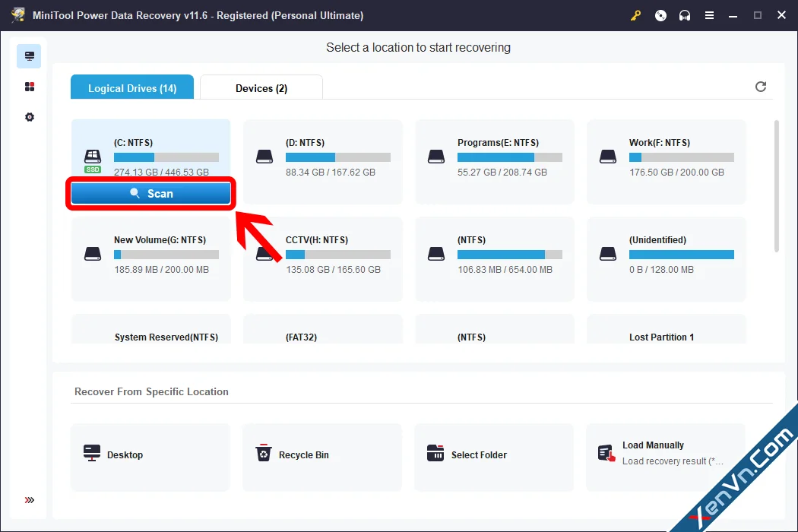798x532 pixels.
Task: Click the (C: NTFS) label
Action: pyautogui.click(x=133, y=143)
